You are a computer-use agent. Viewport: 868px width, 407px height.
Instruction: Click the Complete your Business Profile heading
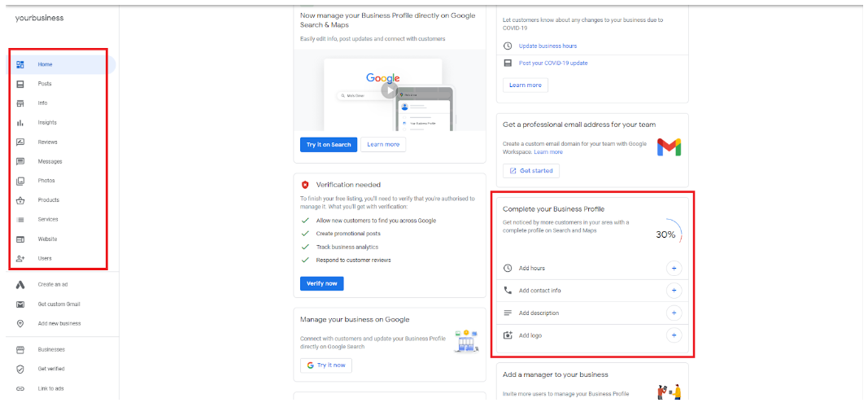(553, 208)
